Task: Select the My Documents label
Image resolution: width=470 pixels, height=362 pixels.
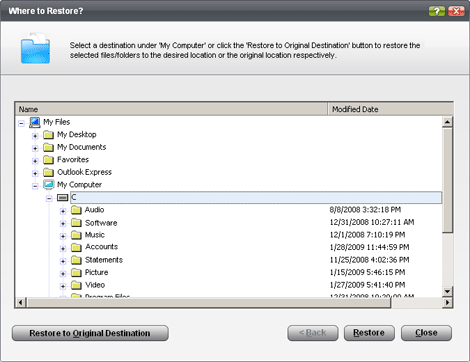Action: pos(81,147)
